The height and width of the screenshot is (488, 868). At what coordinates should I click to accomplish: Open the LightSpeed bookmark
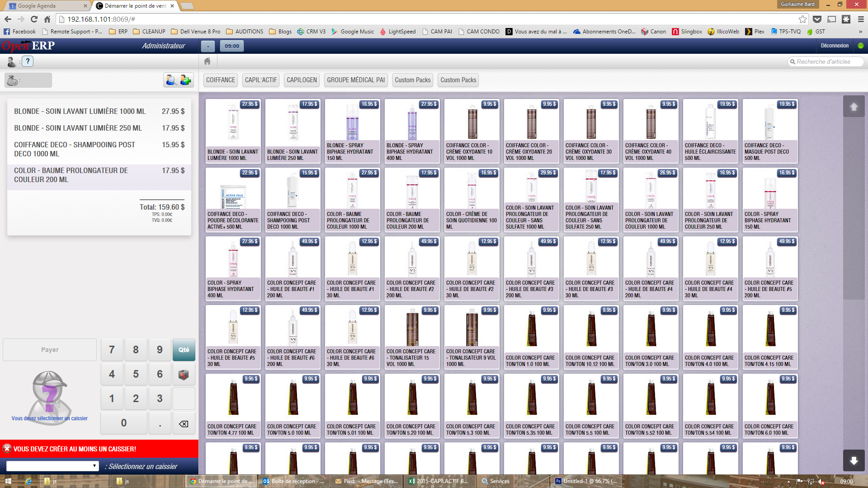[x=397, y=32]
